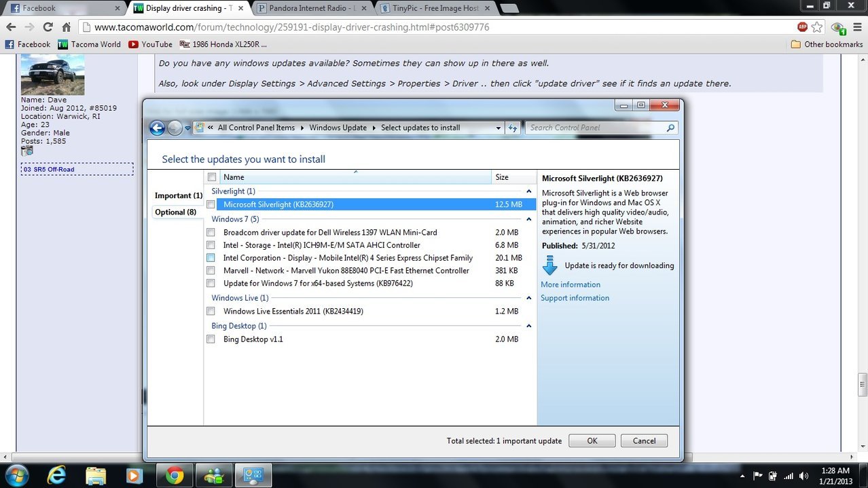
Task: Collapse the Bing Desktop (1) group
Action: click(529, 326)
